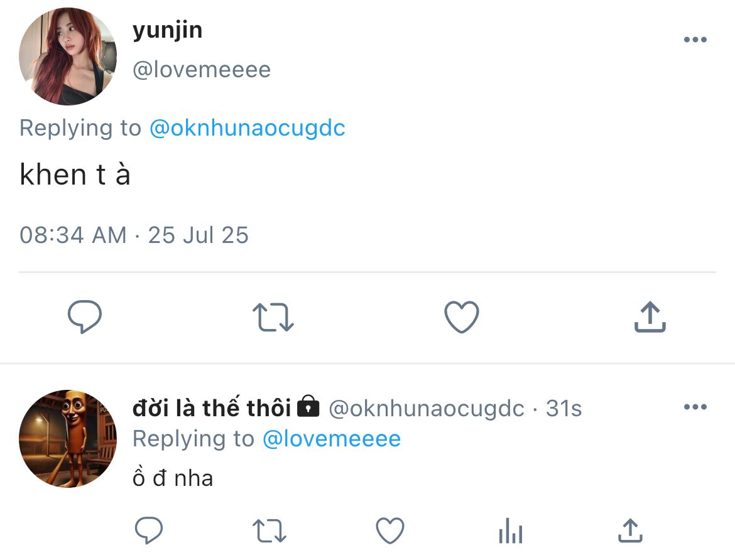Click the 08:34 AM · 25 Jul 25 timestamp
The width and height of the screenshot is (735, 560).
click(x=134, y=235)
